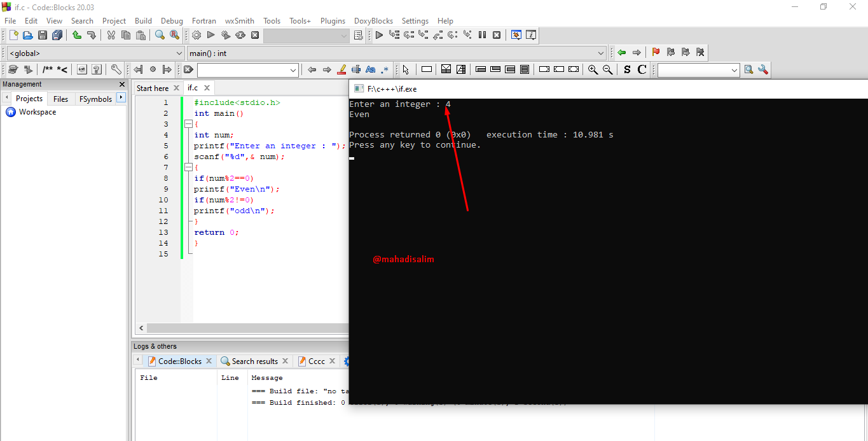Click the incremental search input field
868x441 pixels.
[243, 70]
